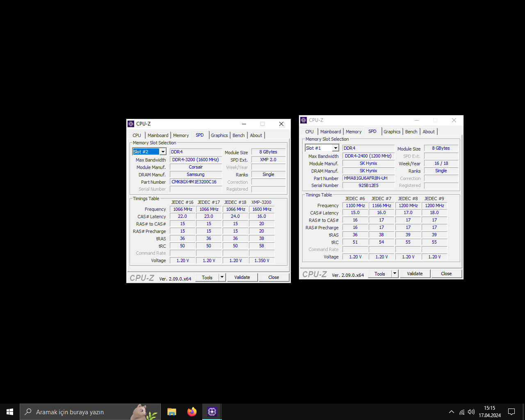Screen dimensions: 525x420
Task: Click the taskbar search box 'Aramak için buraya yazın'
Action: click(x=91, y=412)
